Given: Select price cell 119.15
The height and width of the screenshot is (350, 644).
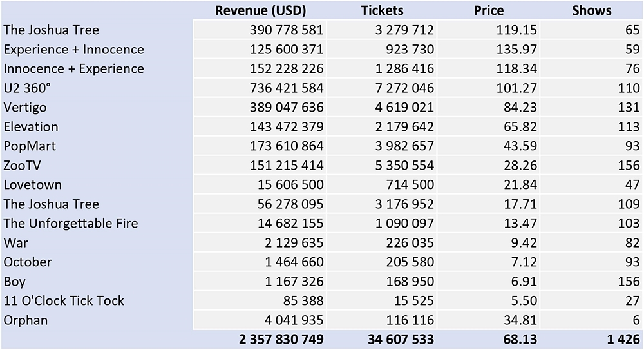Looking at the screenshot, I should pyautogui.click(x=488, y=30).
